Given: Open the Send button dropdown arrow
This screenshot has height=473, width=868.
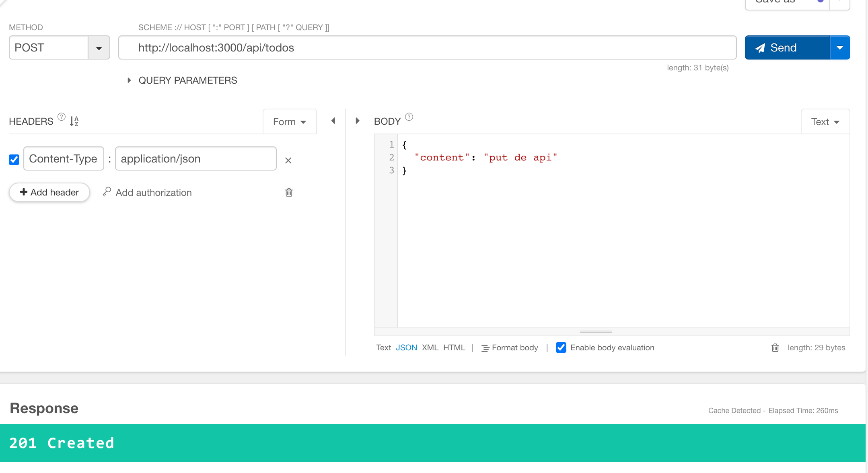Looking at the screenshot, I should pos(840,48).
